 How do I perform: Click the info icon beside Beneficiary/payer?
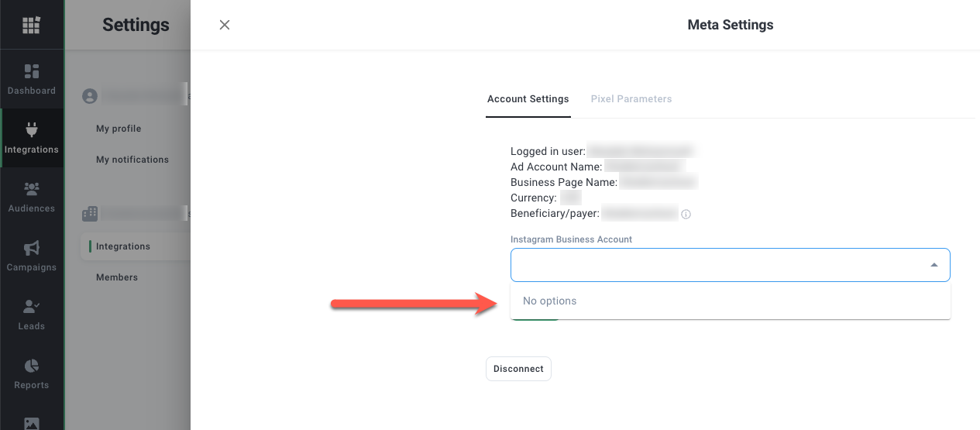click(686, 214)
